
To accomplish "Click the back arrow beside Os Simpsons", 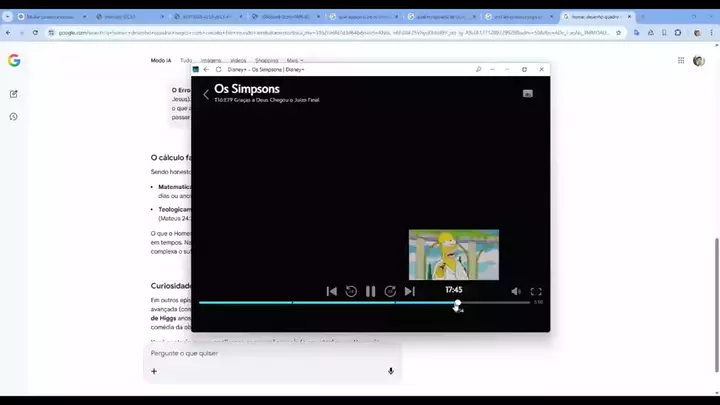I will [x=206, y=94].
